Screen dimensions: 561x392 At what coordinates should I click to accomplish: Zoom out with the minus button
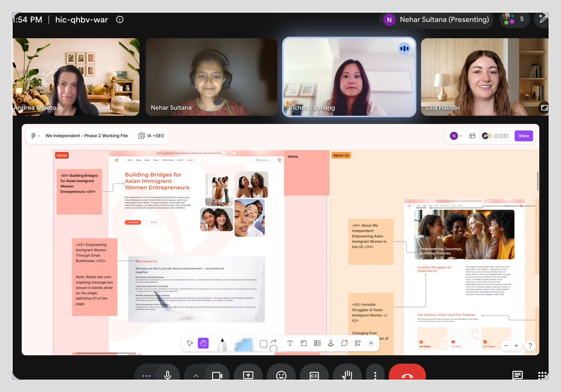(x=506, y=346)
